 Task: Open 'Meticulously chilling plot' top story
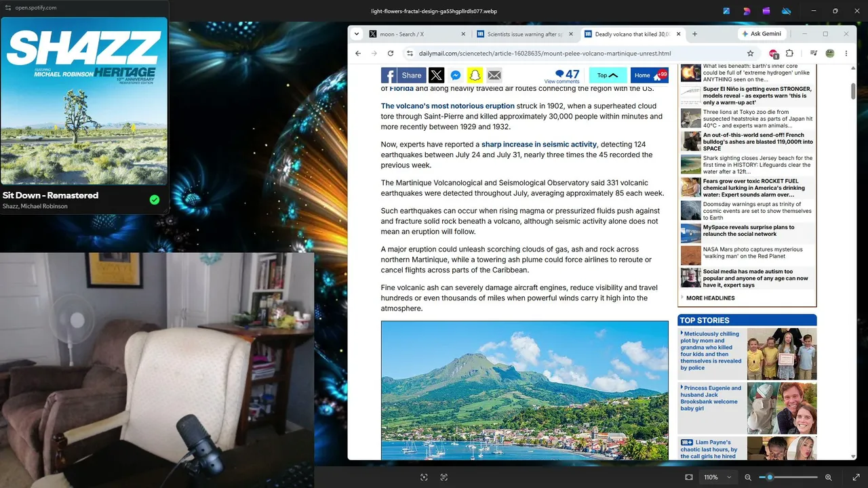click(x=711, y=351)
